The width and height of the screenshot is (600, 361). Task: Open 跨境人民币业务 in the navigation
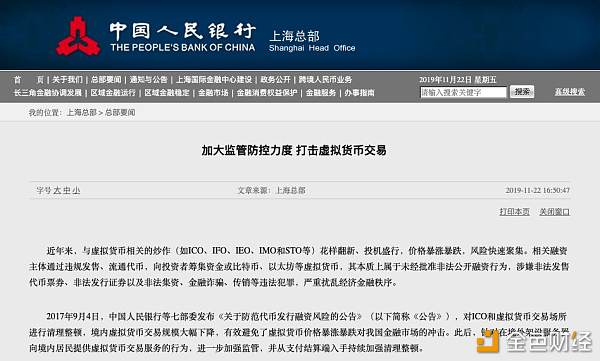tap(325, 80)
